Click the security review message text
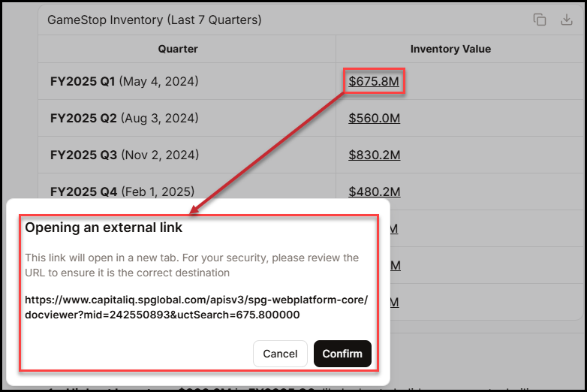The width and height of the screenshot is (587, 392). (191, 265)
